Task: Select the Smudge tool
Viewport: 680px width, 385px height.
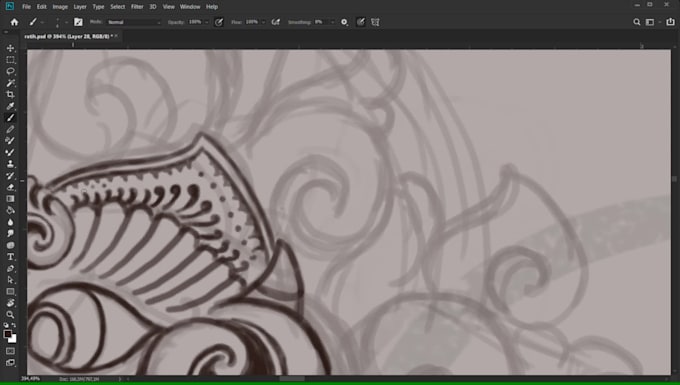Action: click(10, 234)
